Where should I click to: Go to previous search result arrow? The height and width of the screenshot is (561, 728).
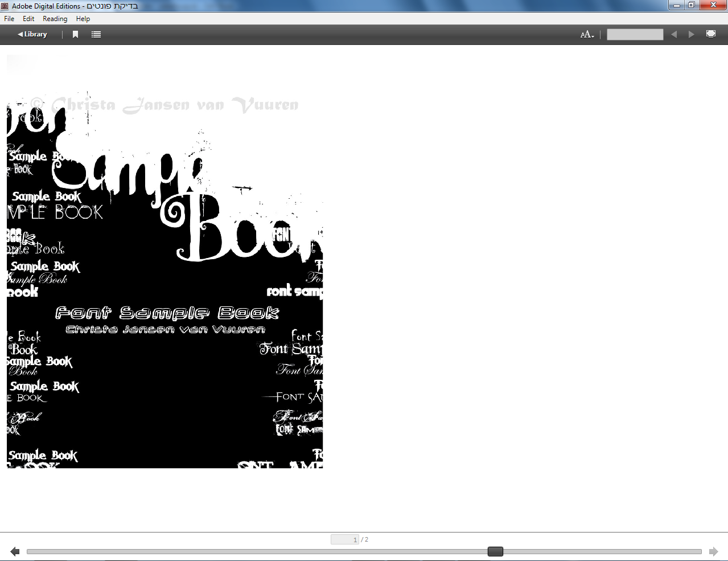tap(674, 34)
